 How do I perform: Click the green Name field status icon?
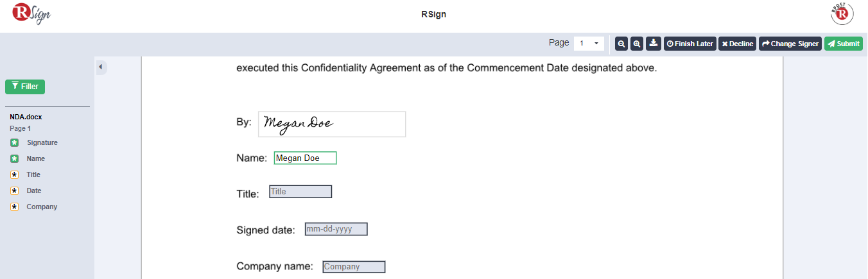click(x=15, y=158)
